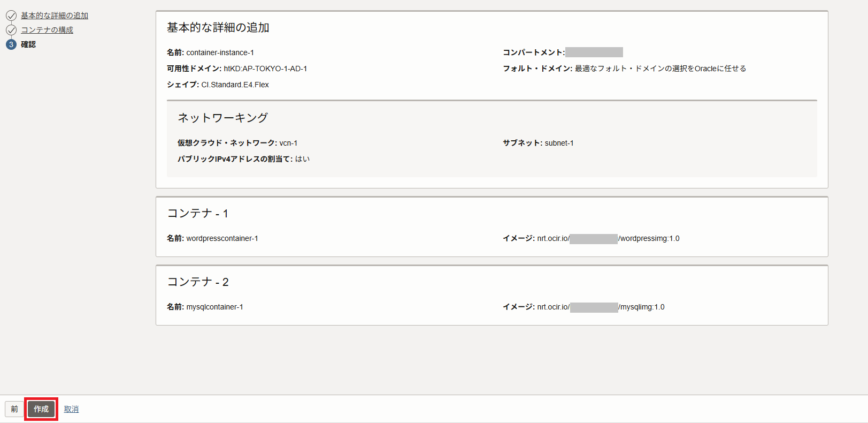Click the 作成 button to create
The image size is (868, 423).
point(41,409)
